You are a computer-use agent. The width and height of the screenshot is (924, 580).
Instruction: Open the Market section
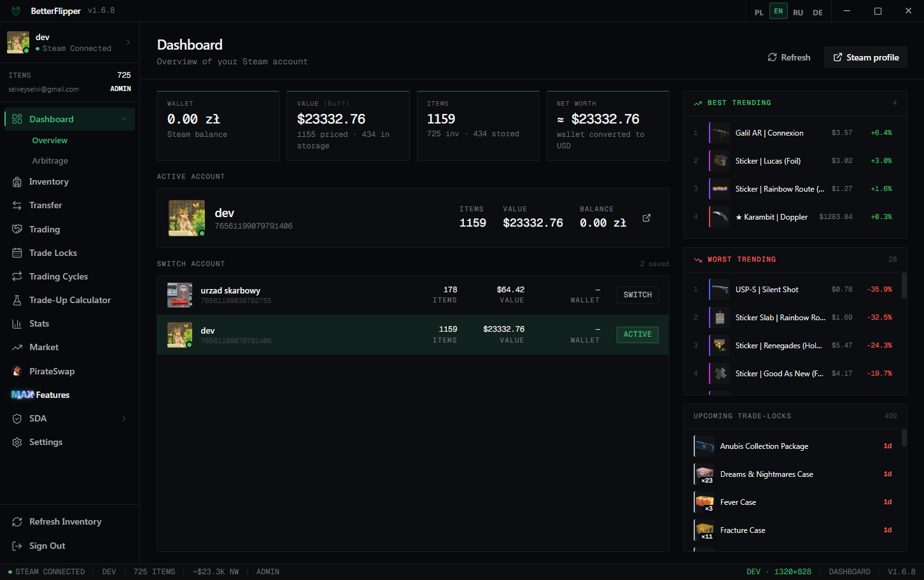[x=69, y=347]
